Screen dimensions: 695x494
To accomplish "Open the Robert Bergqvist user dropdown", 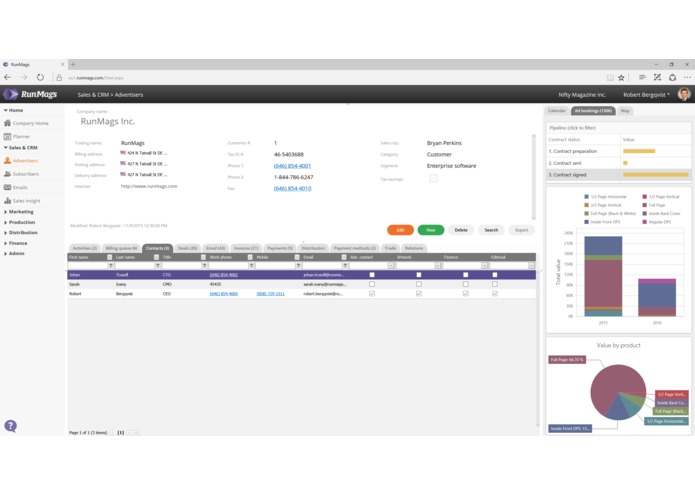I will (x=646, y=94).
